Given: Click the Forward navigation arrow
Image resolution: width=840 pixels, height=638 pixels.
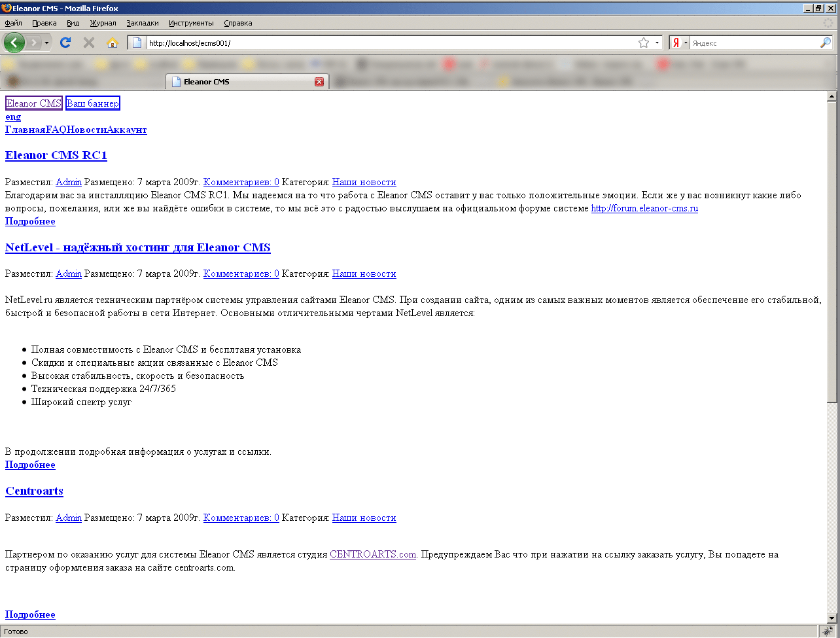Looking at the screenshot, I should (34, 43).
